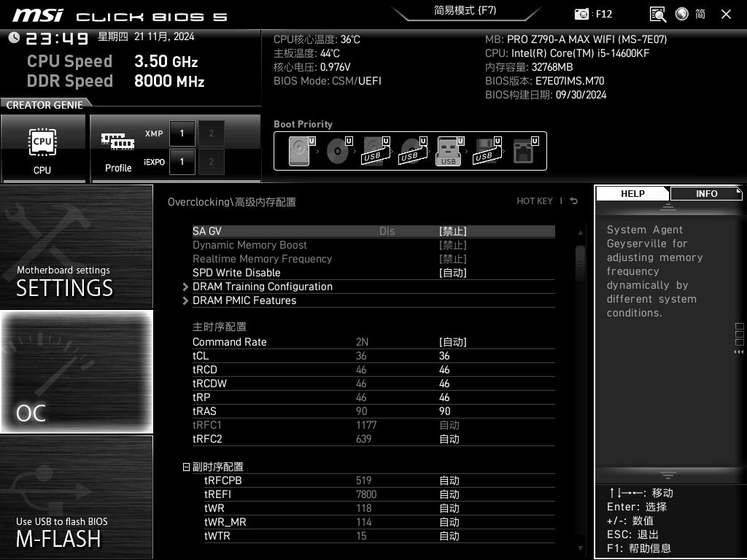Enable iEXPO profile 1
This screenshot has height=560, width=747.
[182, 162]
